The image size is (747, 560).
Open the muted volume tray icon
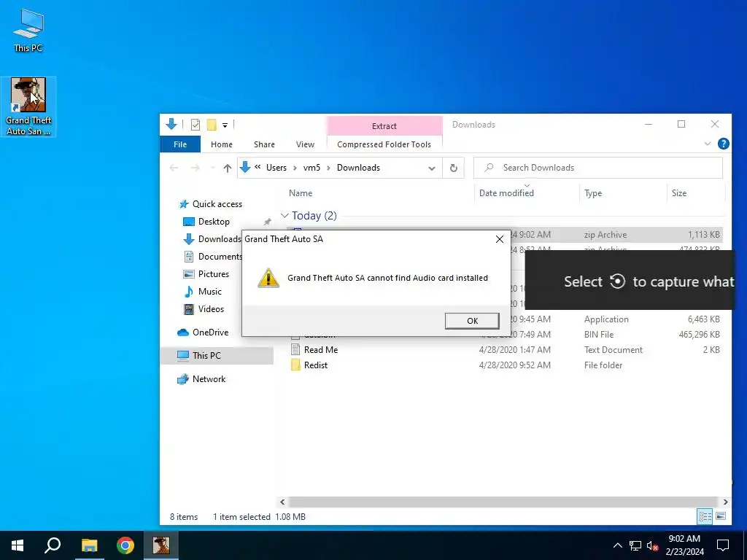[652, 545]
